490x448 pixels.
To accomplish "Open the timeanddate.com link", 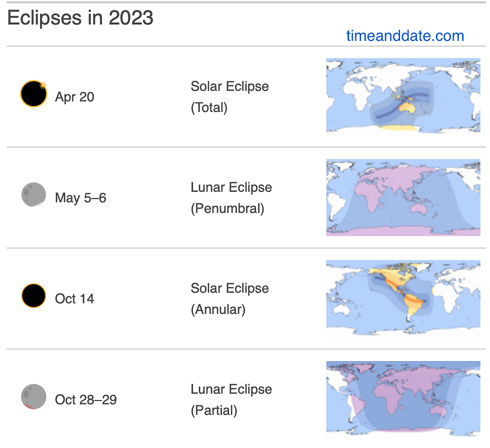I will [405, 36].
